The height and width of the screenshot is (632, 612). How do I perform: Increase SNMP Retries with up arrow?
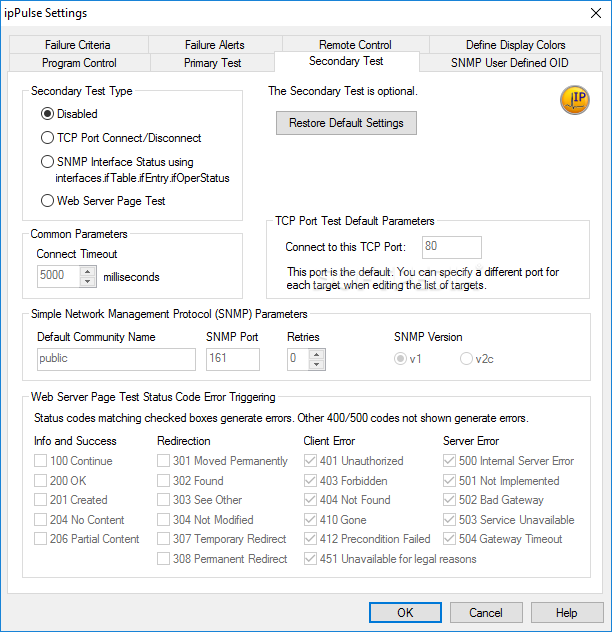[x=316, y=354]
